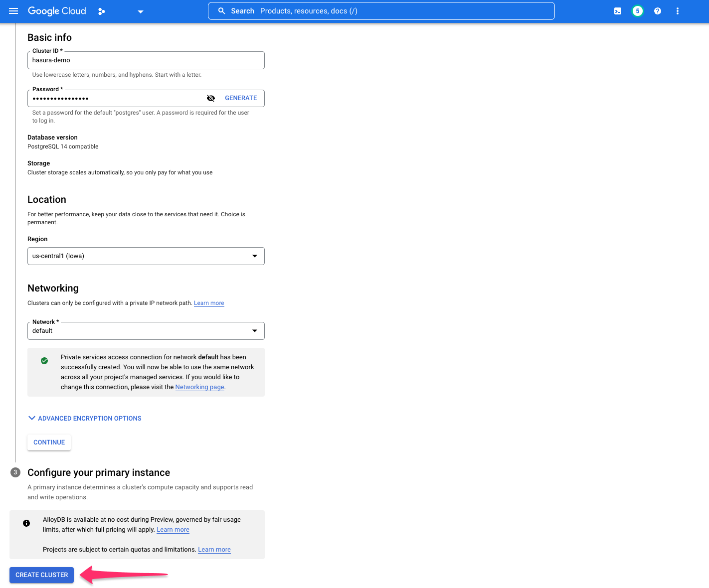The image size is (709, 588).
Task: Open the Region dropdown
Action: pyautogui.click(x=255, y=256)
